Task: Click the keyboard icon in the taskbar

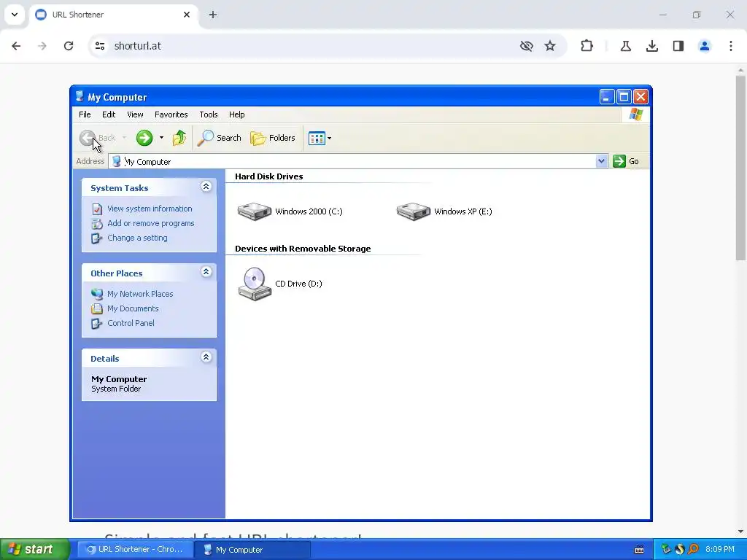Action: tap(639, 550)
